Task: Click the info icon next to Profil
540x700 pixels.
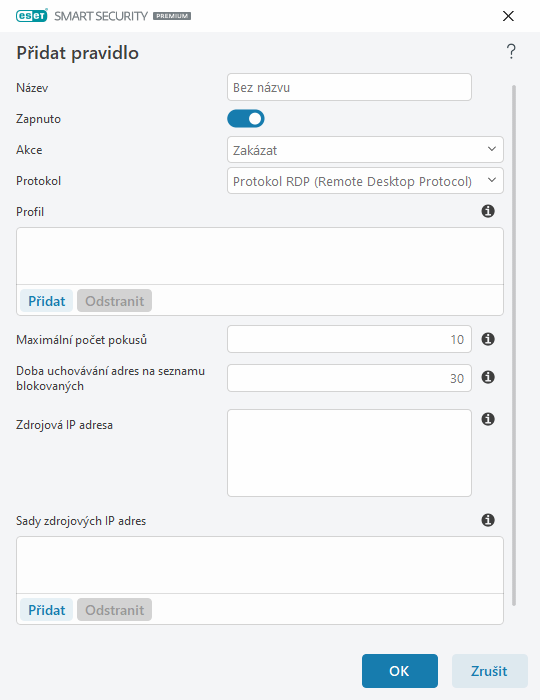Action: tap(488, 211)
